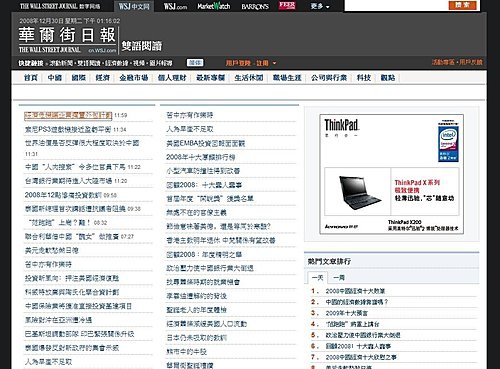The image size is (500, 369).
Task: Open popular article 2009年十大 ranked 3
Action: 347,313
